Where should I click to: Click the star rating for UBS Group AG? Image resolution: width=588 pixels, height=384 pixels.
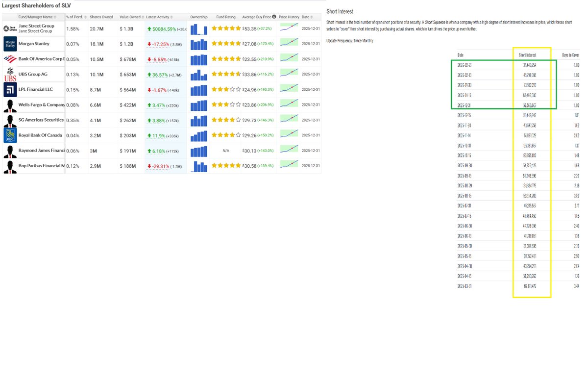click(226, 75)
